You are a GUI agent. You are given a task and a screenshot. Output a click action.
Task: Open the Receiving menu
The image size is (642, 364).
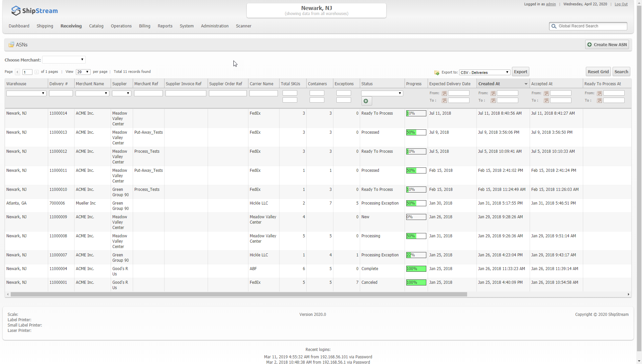point(71,26)
